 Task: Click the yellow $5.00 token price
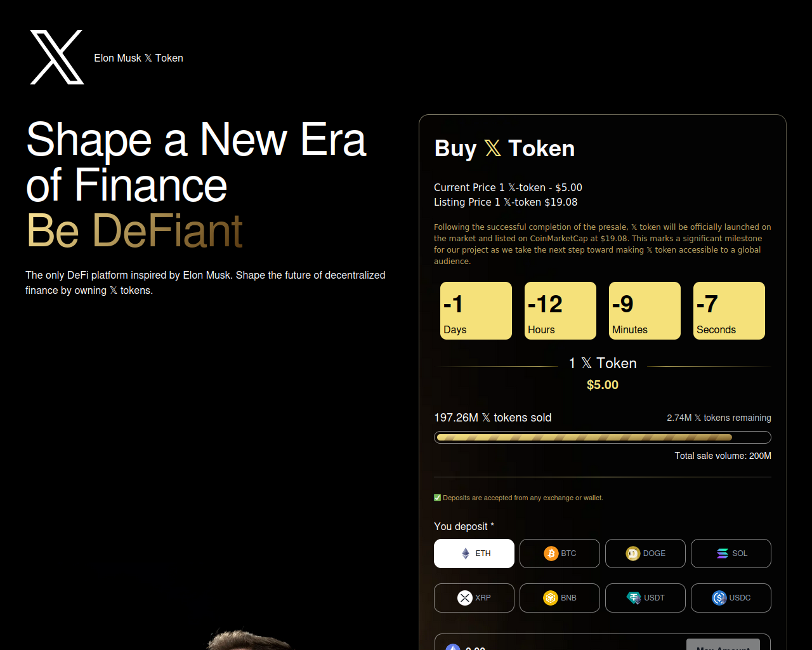pos(603,385)
